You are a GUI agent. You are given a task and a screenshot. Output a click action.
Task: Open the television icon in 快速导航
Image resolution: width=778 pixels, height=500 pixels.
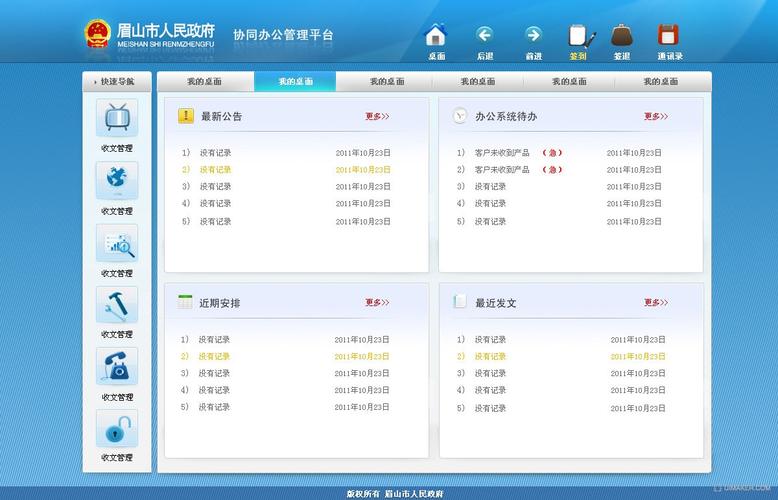[x=117, y=118]
